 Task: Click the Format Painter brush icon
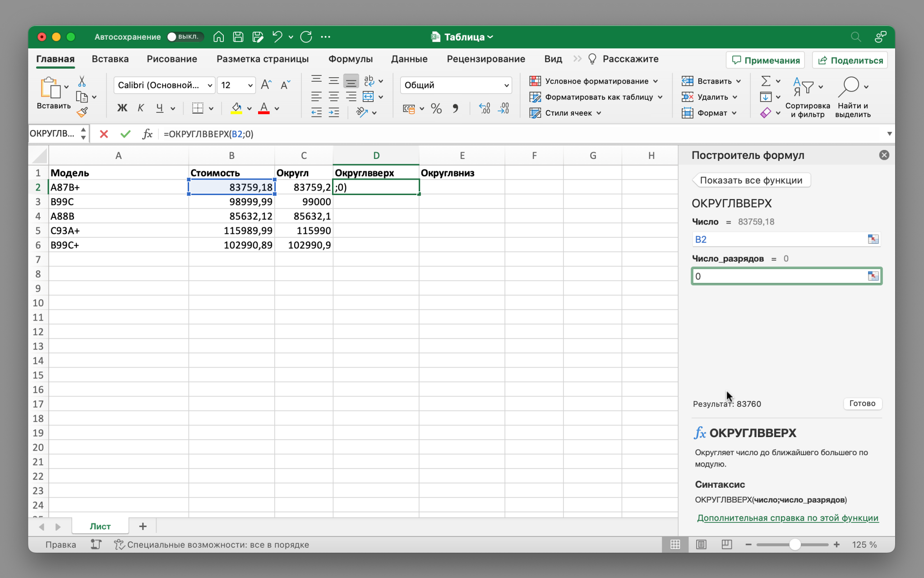pyautogui.click(x=82, y=112)
